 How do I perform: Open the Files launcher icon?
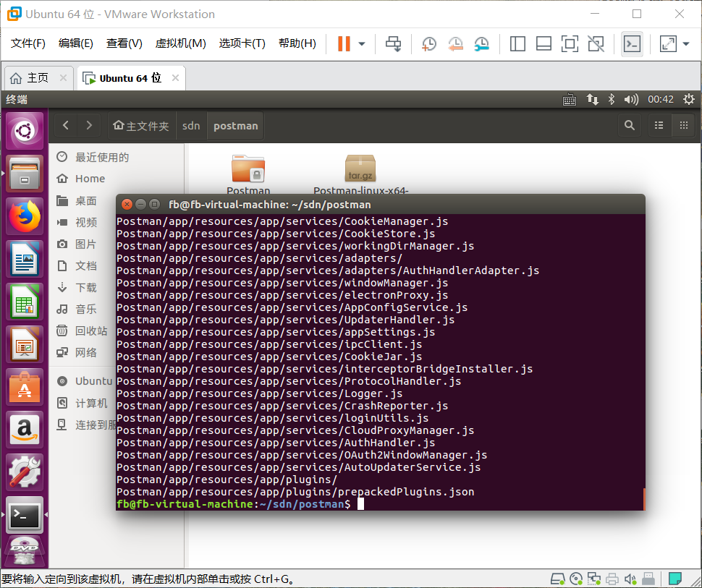pyautogui.click(x=25, y=173)
